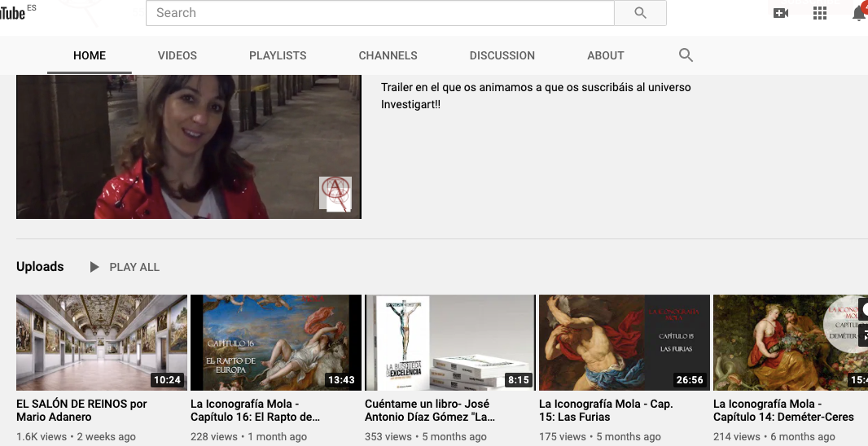Open the notifications bell
The width and height of the screenshot is (868, 446).
858,13
